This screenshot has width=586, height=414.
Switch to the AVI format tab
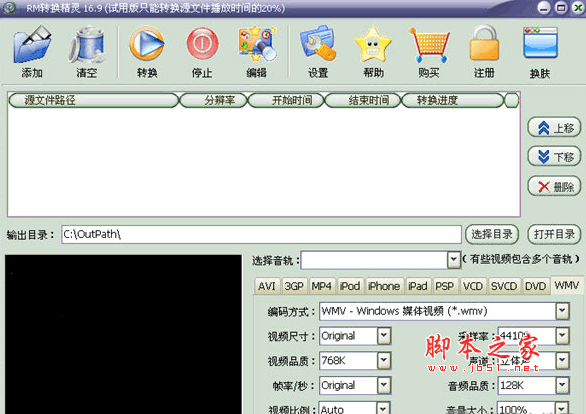pyautogui.click(x=267, y=286)
